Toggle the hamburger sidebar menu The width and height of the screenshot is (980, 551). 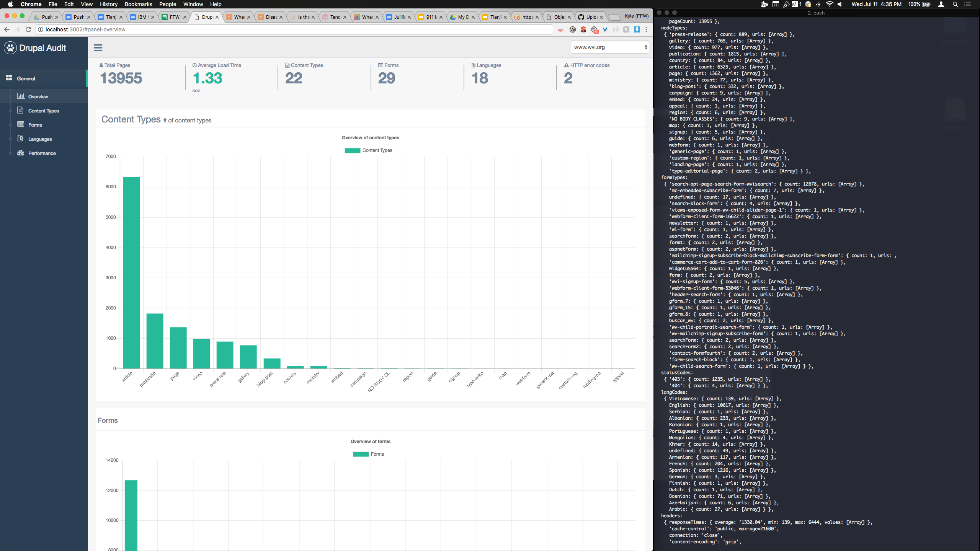98,48
